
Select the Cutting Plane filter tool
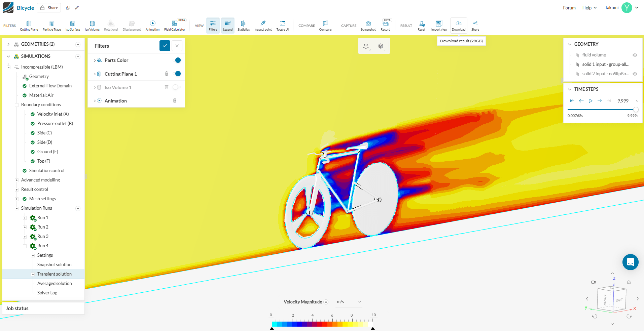tap(29, 25)
